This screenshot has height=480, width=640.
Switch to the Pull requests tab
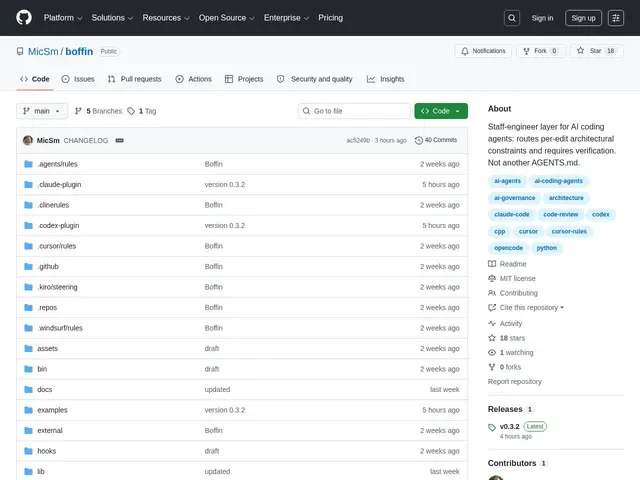tap(135, 79)
